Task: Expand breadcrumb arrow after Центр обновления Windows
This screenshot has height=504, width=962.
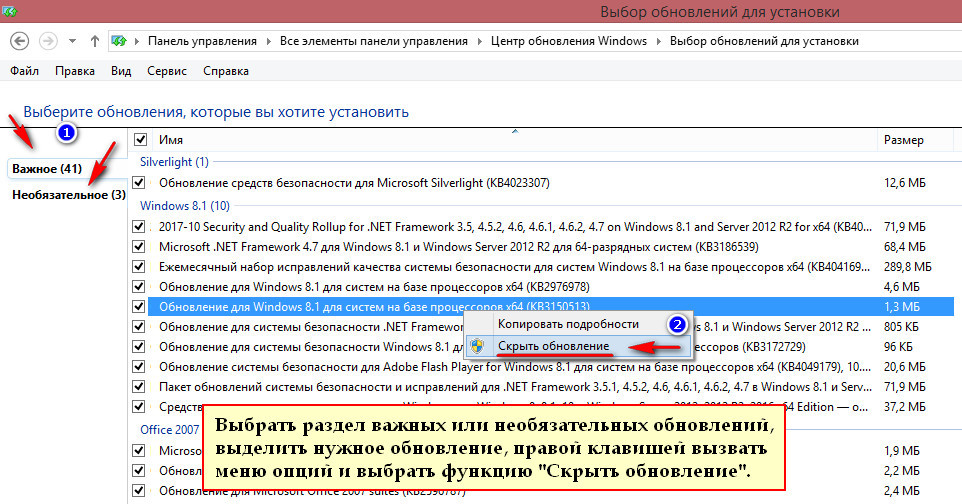Action: (x=658, y=41)
